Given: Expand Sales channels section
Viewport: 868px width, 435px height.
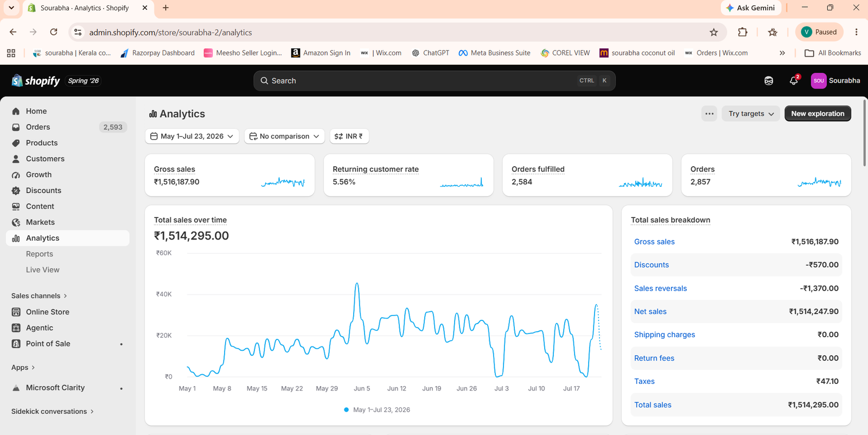Looking at the screenshot, I should [39, 296].
